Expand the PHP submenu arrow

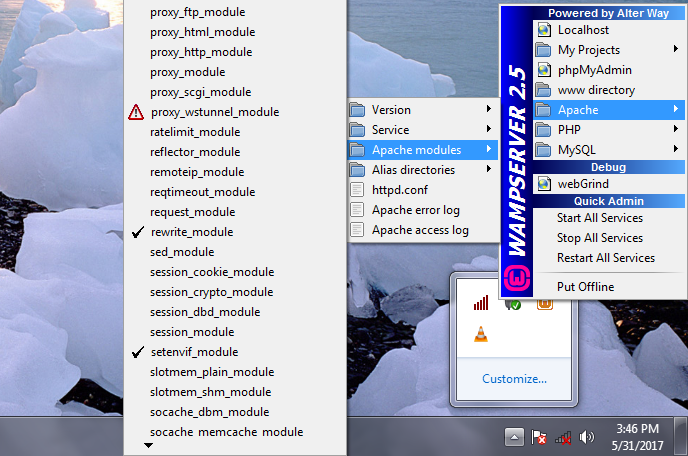(x=676, y=129)
